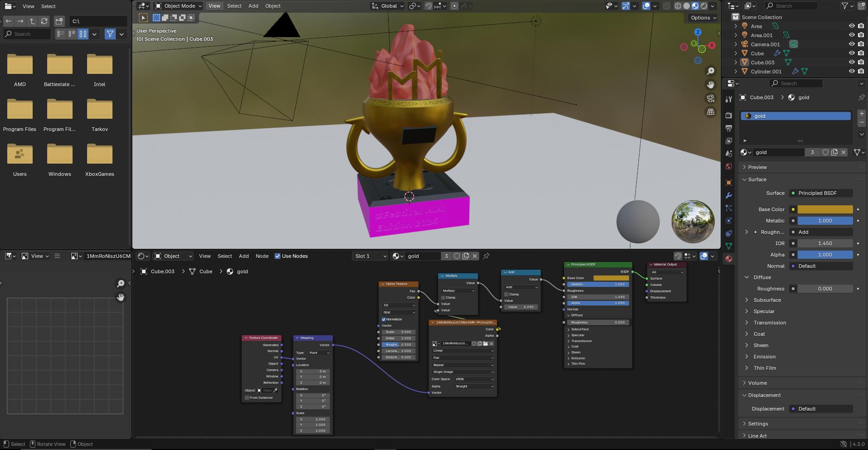Click the Principled BSDF surface shader button
The width and height of the screenshot is (868, 450).
821,193
